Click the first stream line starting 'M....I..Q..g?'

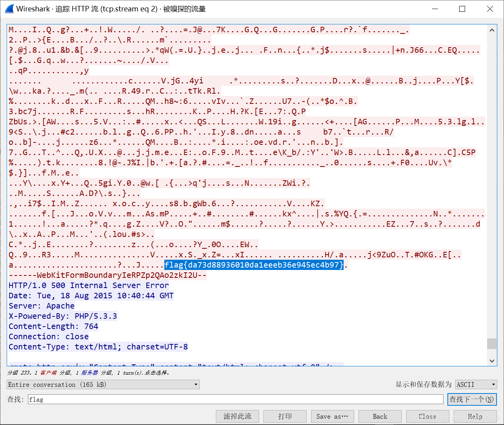coord(209,30)
